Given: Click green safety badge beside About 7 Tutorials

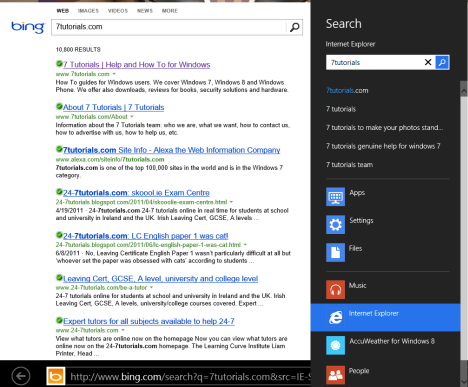Looking at the screenshot, I should tap(59, 106).
